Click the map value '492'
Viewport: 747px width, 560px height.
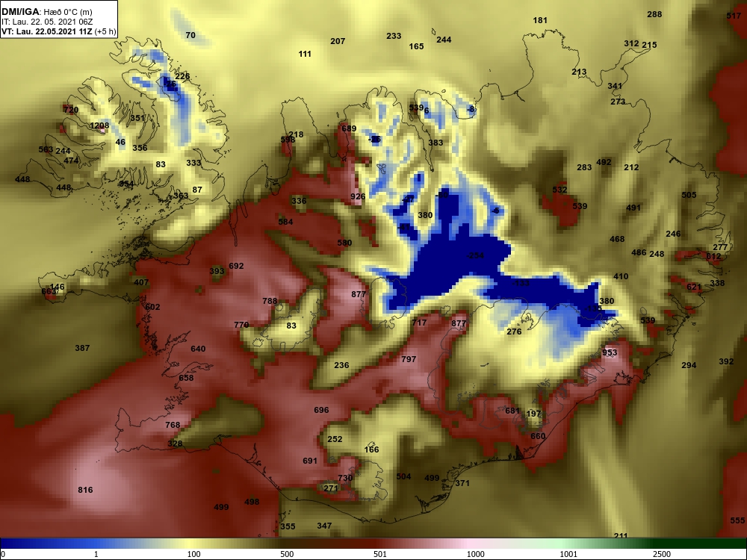point(604,162)
